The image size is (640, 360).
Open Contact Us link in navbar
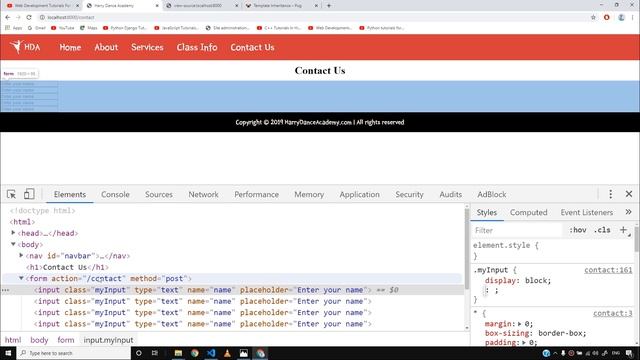coord(252,47)
